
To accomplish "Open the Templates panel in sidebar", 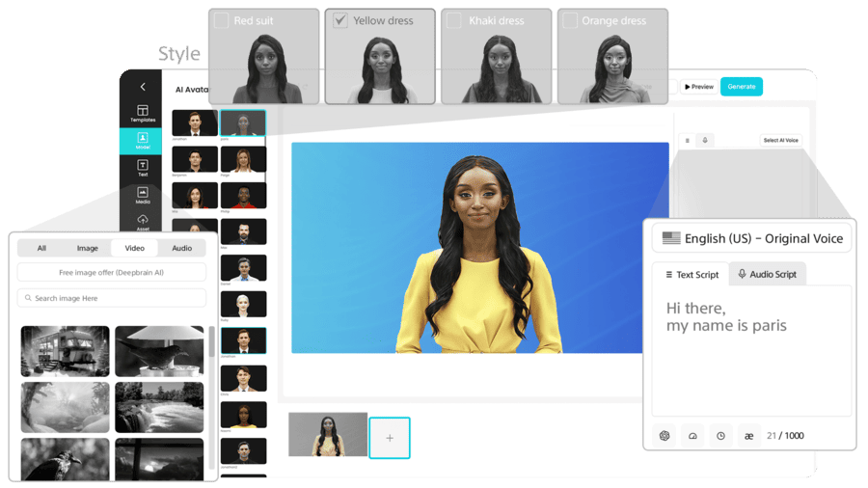I will click(x=142, y=113).
